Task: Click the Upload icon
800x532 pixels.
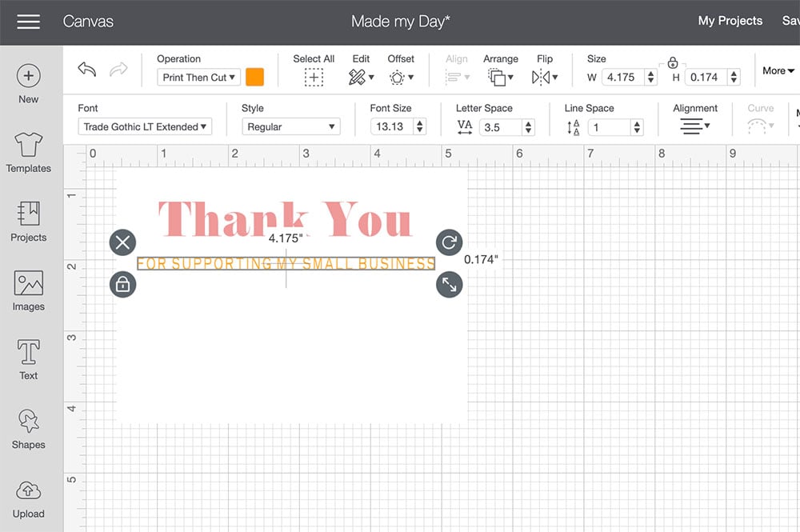Action: tap(29, 498)
